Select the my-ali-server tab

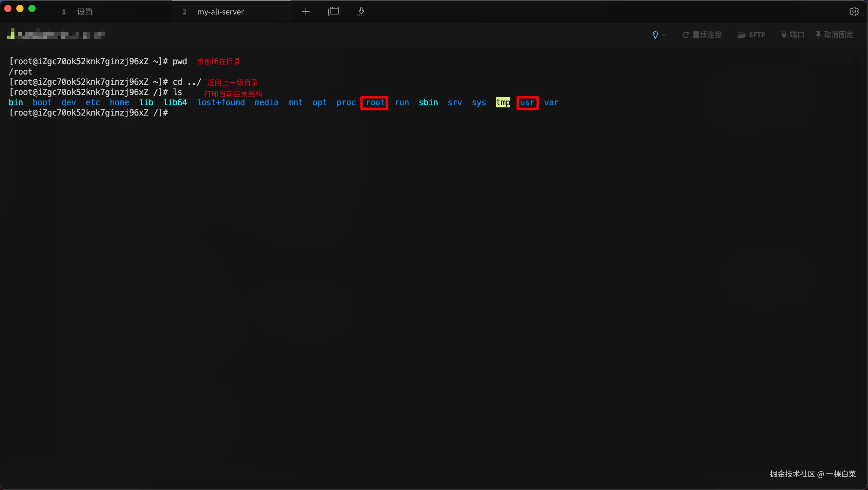[220, 12]
